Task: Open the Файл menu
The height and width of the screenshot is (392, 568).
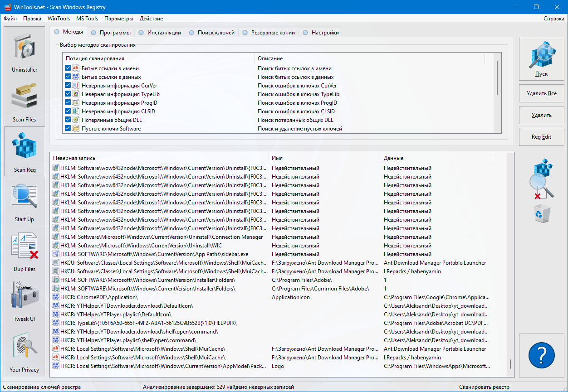Action: click(10, 19)
